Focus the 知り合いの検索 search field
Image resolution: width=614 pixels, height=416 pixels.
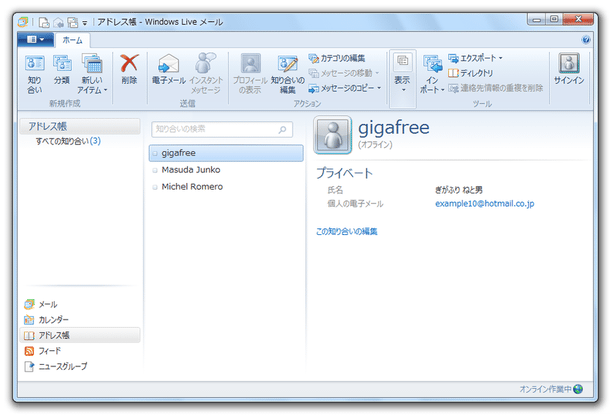click(222, 129)
